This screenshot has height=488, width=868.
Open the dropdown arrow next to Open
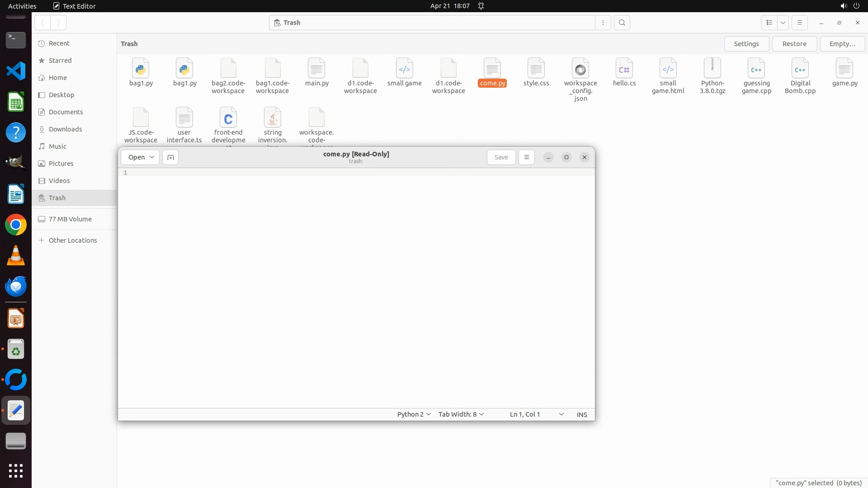pyautogui.click(x=152, y=157)
